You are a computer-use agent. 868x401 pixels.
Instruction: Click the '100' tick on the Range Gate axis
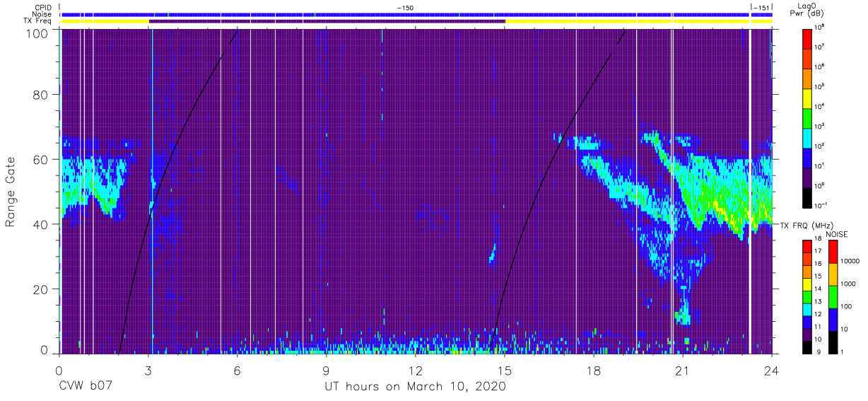click(37, 33)
